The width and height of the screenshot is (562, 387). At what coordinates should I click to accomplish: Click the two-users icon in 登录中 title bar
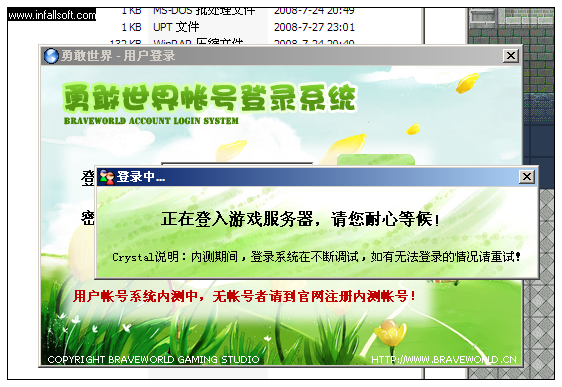[107, 177]
